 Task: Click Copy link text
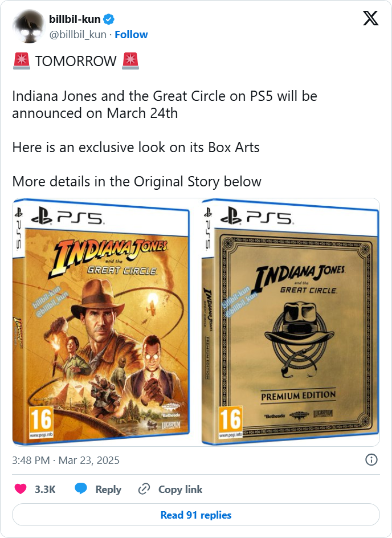(x=181, y=490)
